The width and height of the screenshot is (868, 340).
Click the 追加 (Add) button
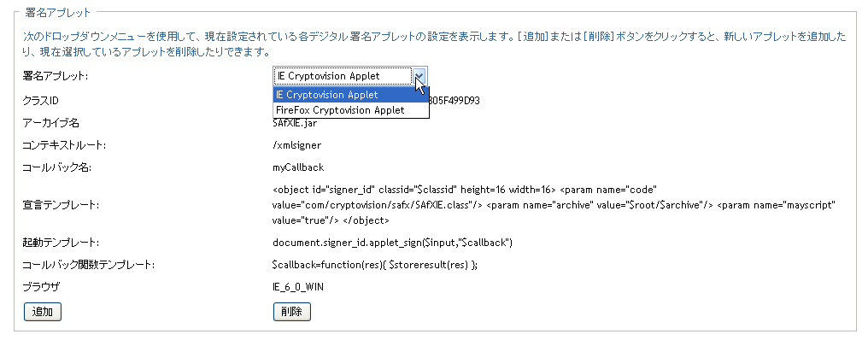(42, 311)
